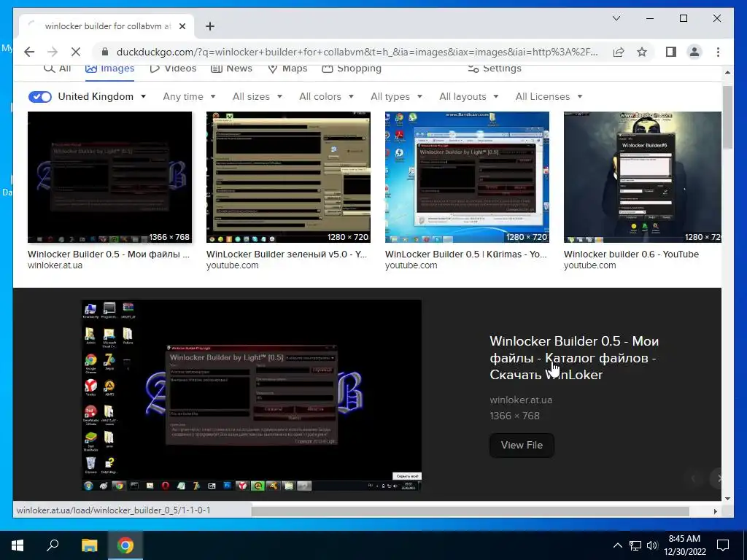This screenshot has height=560, width=747.
Task: Open winloker.at.ua link in detail pane
Action: 521,400
